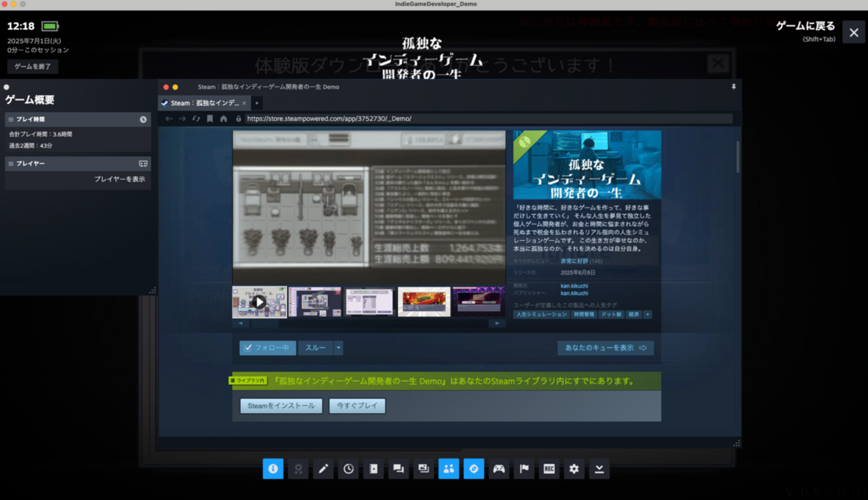Open the chat bubbles icon in toolbar
The height and width of the screenshot is (500, 868).
[399, 469]
